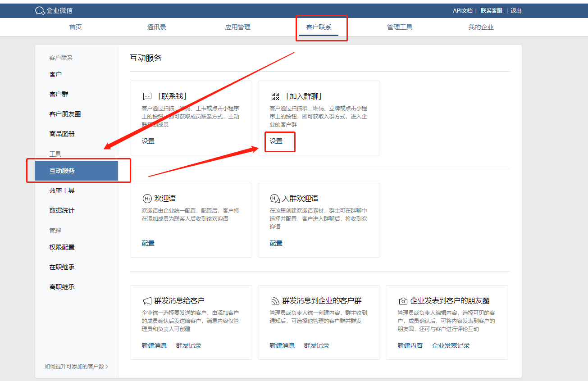Click the 入群欢迎语 chat bubble icon
This screenshot has width=588, height=381.
(275, 199)
